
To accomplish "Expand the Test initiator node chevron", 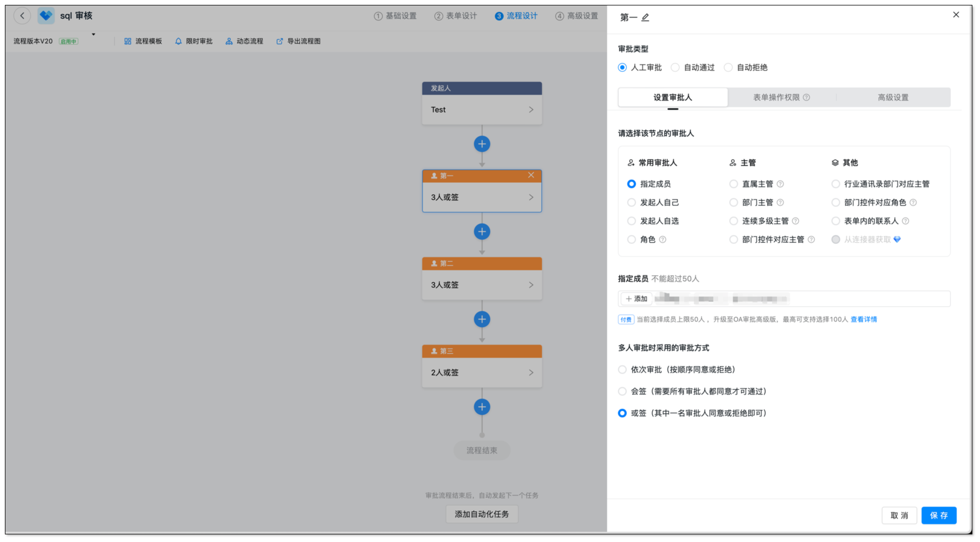I will [531, 109].
